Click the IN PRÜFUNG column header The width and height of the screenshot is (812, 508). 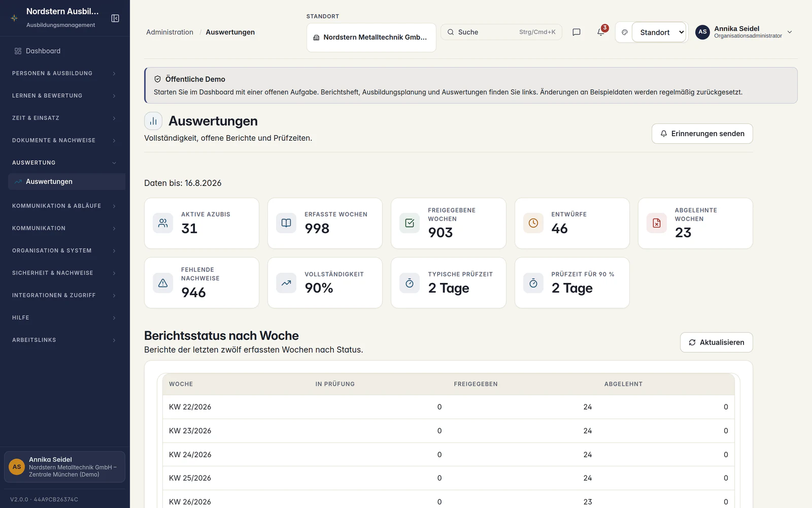tap(335, 384)
